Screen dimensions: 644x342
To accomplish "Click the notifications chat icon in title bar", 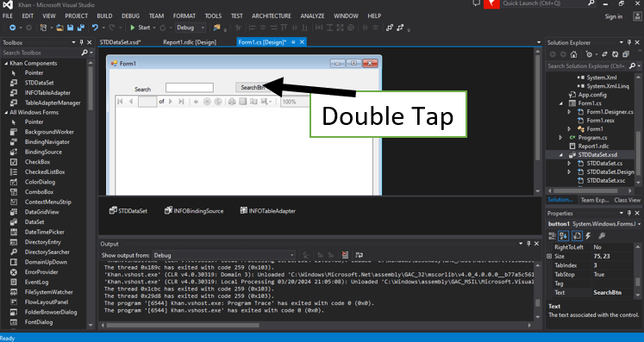I will pyautogui.click(x=477, y=3).
